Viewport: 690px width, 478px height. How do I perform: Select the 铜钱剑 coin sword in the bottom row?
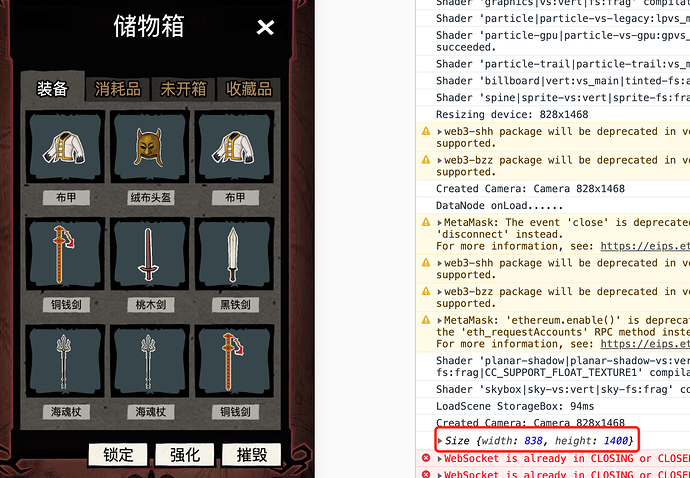click(x=234, y=361)
